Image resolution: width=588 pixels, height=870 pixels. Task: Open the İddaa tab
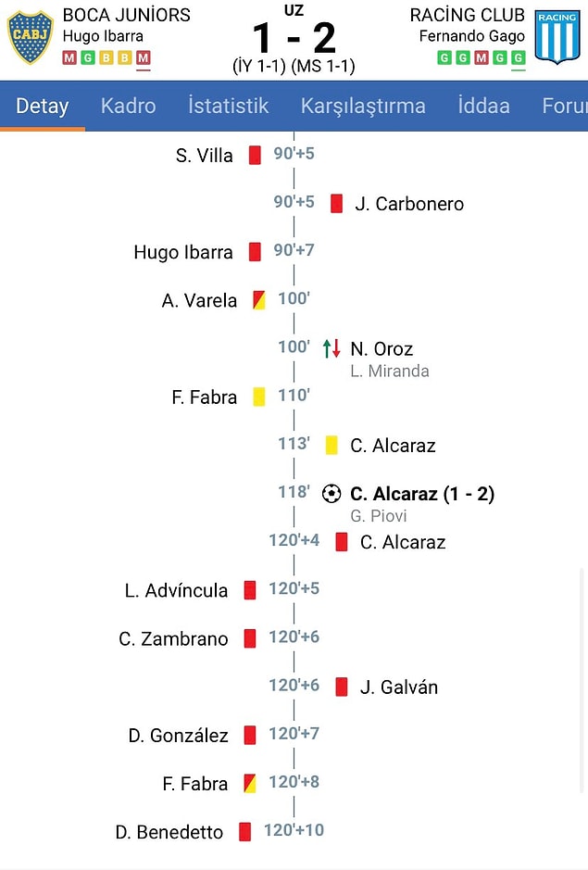[483, 106]
